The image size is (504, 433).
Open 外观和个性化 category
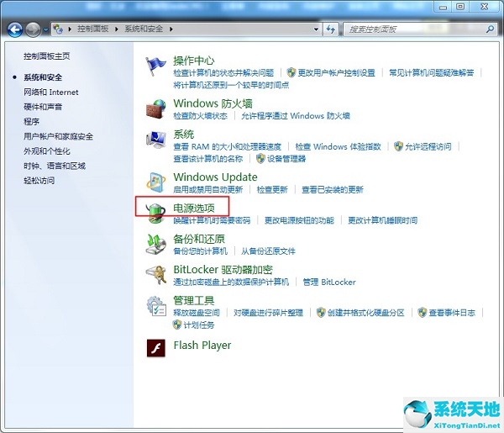(x=46, y=151)
